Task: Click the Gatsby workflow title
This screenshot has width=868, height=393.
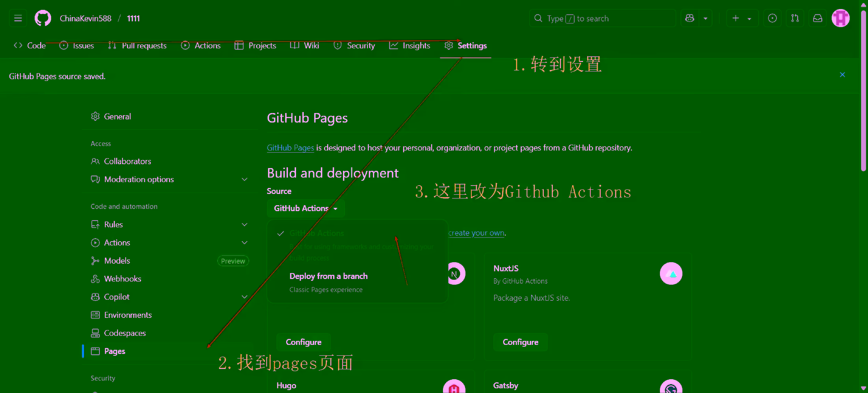Action: pos(505,385)
